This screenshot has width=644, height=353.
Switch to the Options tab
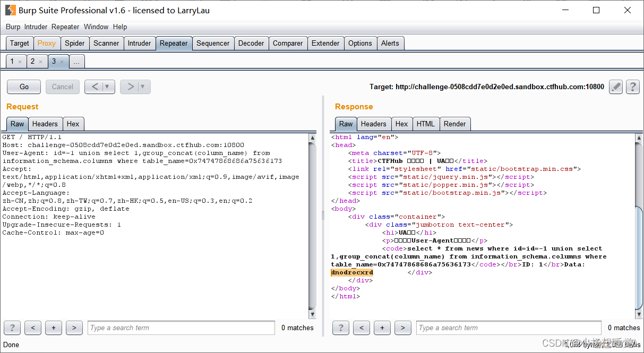point(360,43)
